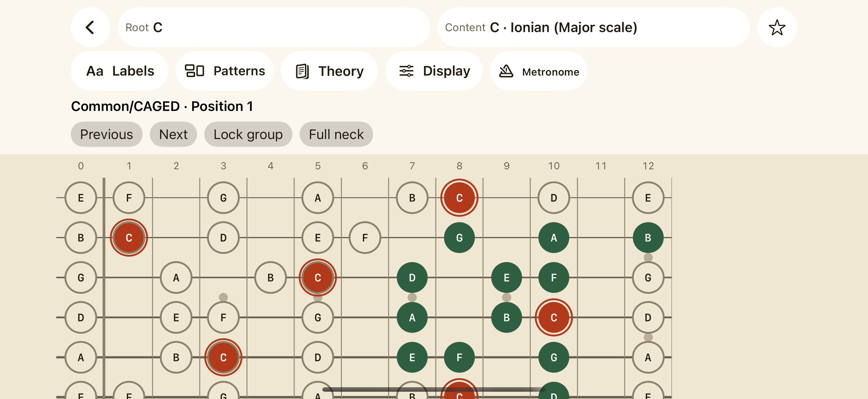Select root C at fret 3 A string

tap(223, 357)
